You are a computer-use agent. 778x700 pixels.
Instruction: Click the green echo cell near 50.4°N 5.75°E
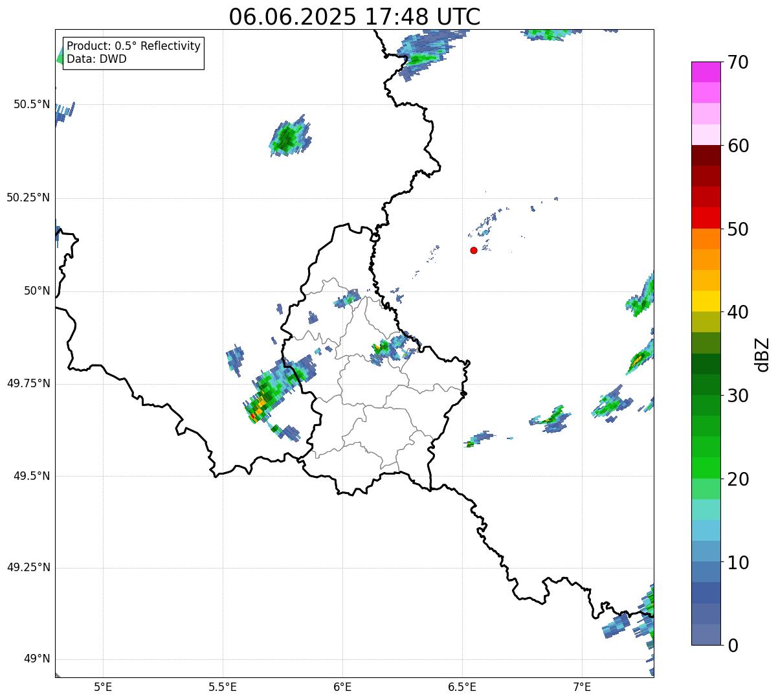(x=288, y=137)
